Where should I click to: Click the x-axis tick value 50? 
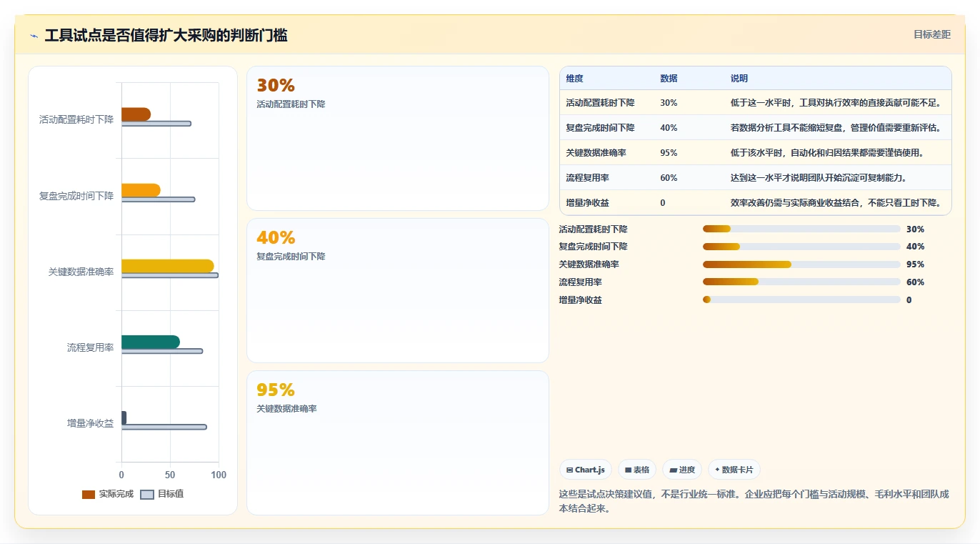(x=170, y=475)
